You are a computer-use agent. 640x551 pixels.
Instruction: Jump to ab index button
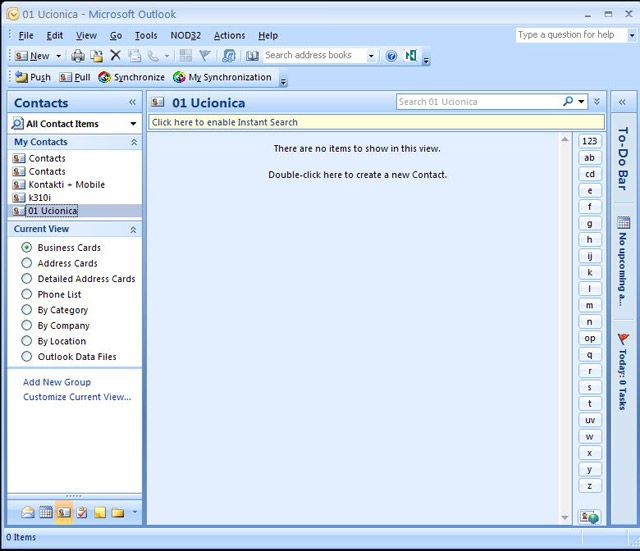pos(589,158)
